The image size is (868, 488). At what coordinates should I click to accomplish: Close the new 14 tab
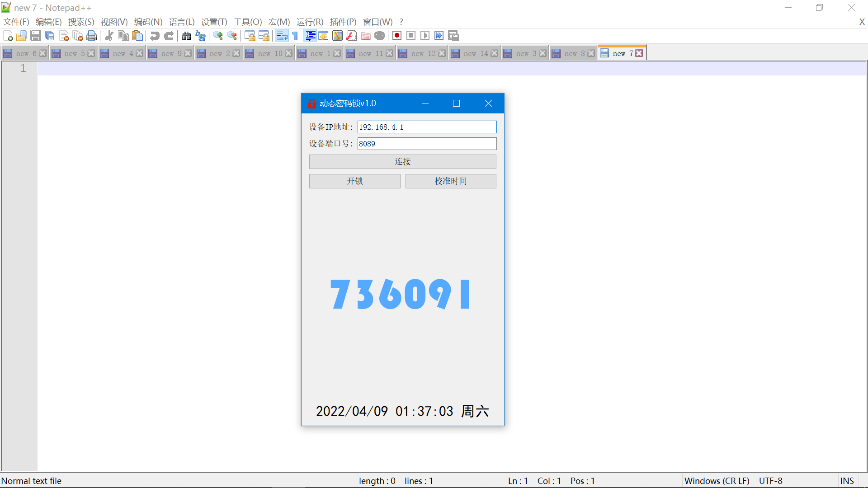click(495, 53)
